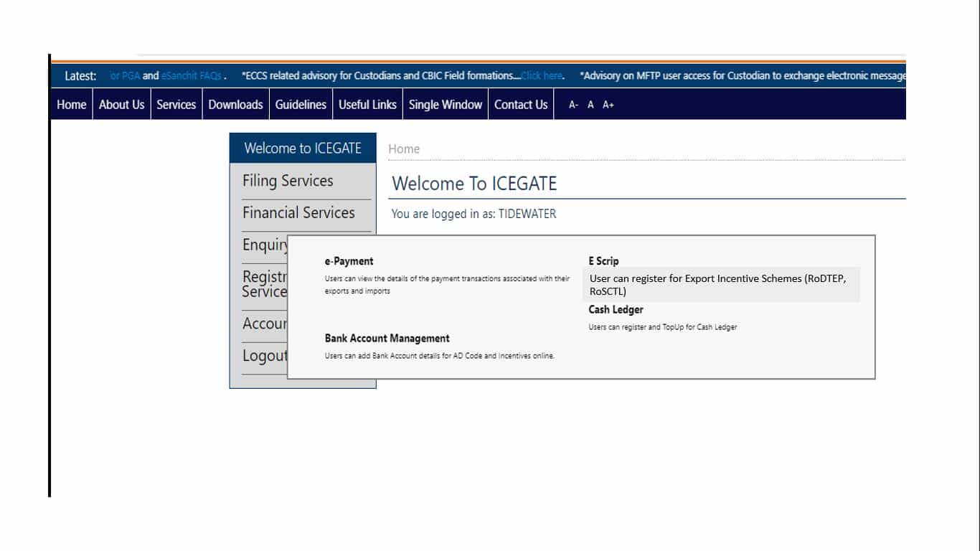Viewport: 980px width, 551px height.
Task: Open the Contact Us page
Action: (x=521, y=105)
